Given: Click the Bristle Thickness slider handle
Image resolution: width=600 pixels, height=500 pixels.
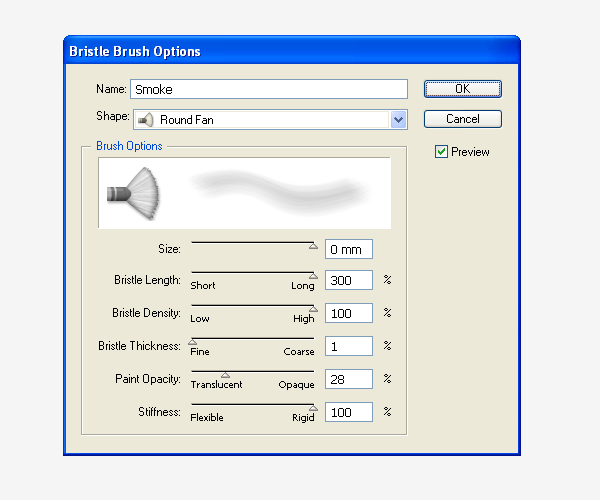Looking at the screenshot, I should coord(193,342).
